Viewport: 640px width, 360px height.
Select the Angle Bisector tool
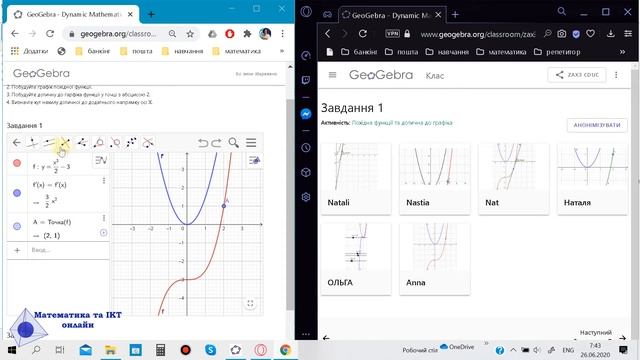[x=82, y=142]
